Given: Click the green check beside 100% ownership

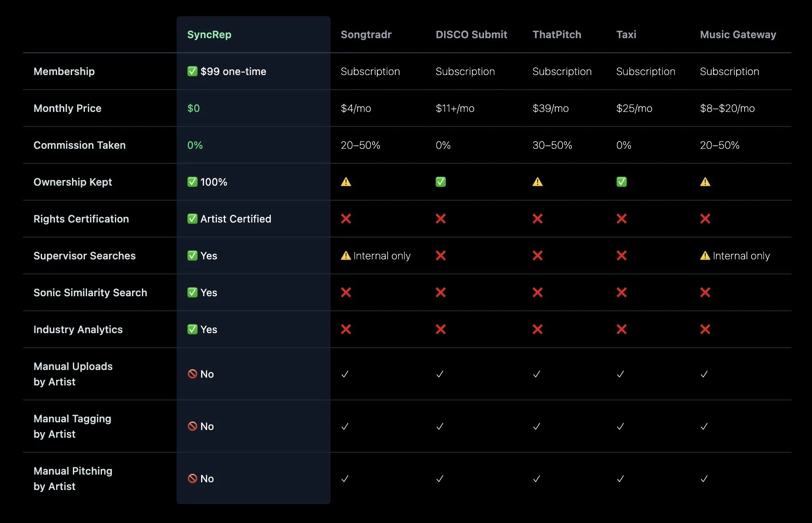Looking at the screenshot, I should click(x=192, y=182).
